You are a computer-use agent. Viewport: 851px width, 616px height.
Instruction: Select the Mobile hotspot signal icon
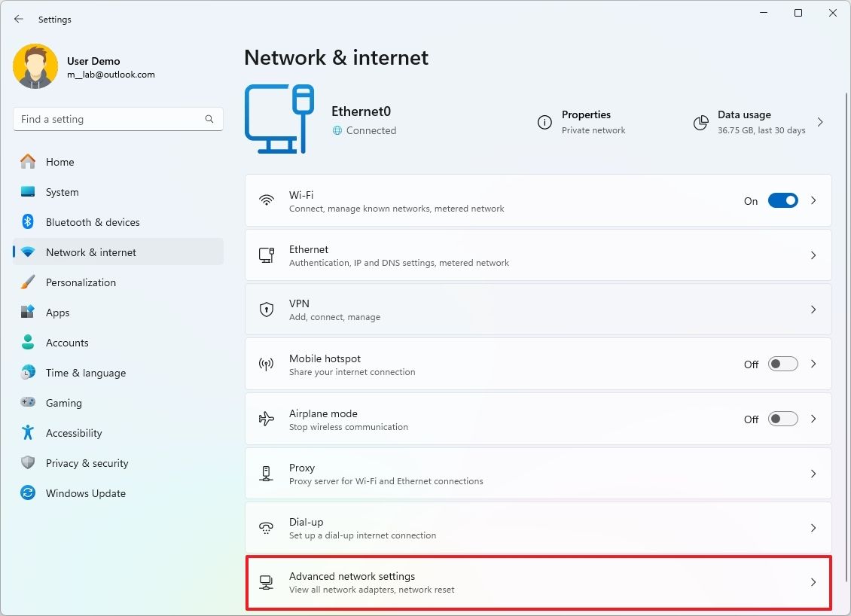coord(267,364)
